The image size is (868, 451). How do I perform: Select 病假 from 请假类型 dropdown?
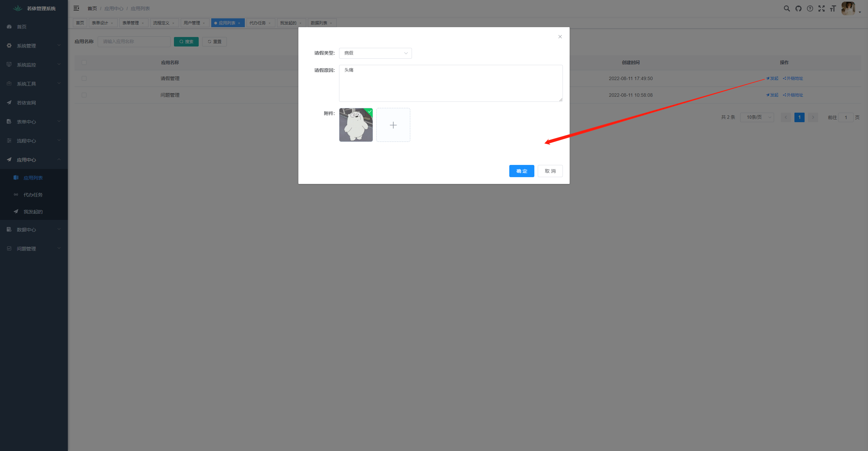(x=375, y=53)
